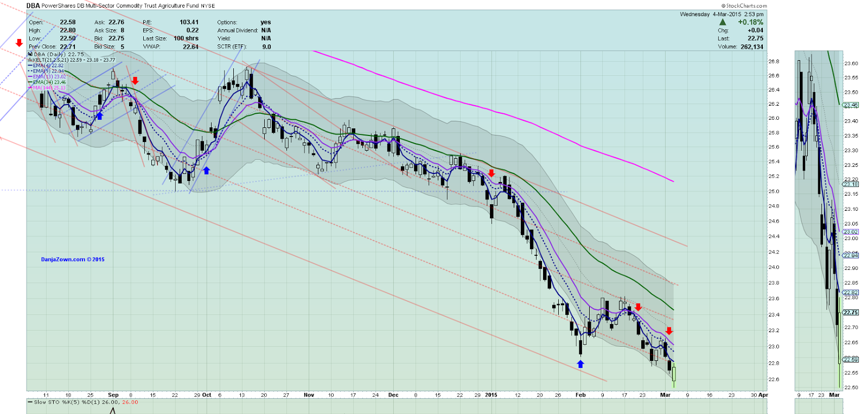This screenshot has width=868, height=414.
Task: Click the boxed 23.02 value in zoom panel
Action: 851,232
